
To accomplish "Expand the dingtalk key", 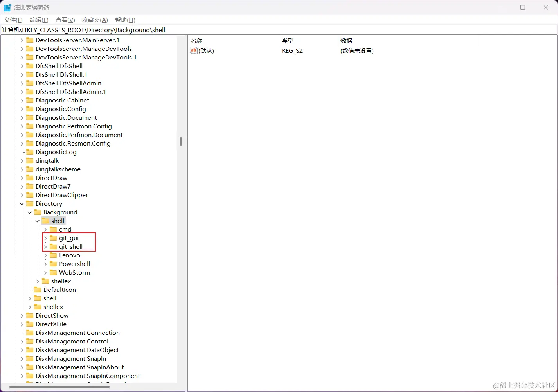I will click(x=22, y=160).
